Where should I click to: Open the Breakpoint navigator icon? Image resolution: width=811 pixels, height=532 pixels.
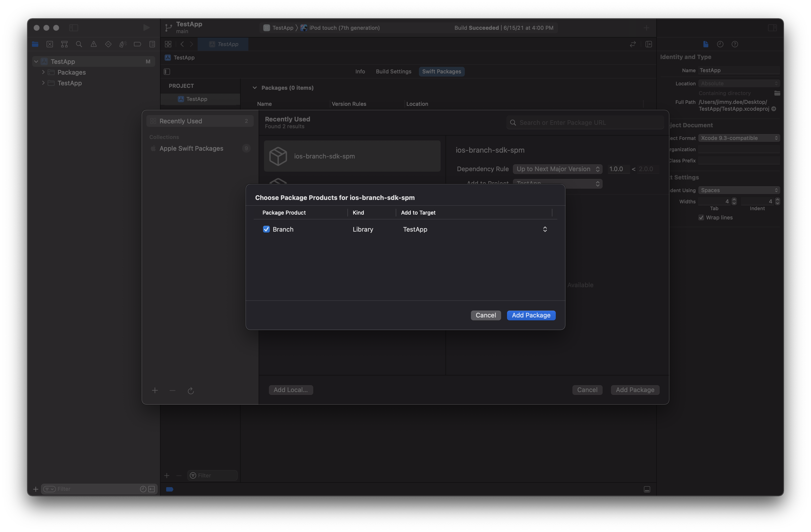[x=137, y=44]
